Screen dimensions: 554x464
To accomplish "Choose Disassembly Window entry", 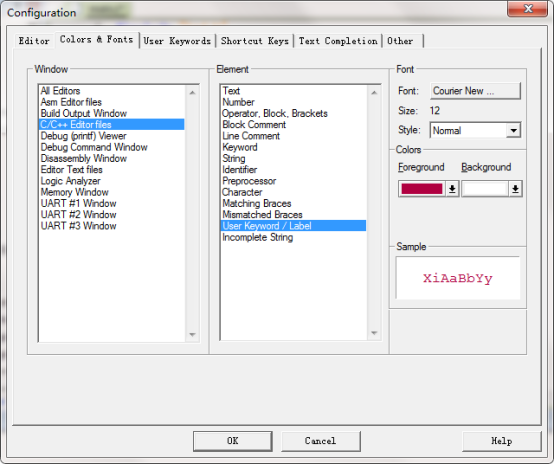I will click(112, 158).
